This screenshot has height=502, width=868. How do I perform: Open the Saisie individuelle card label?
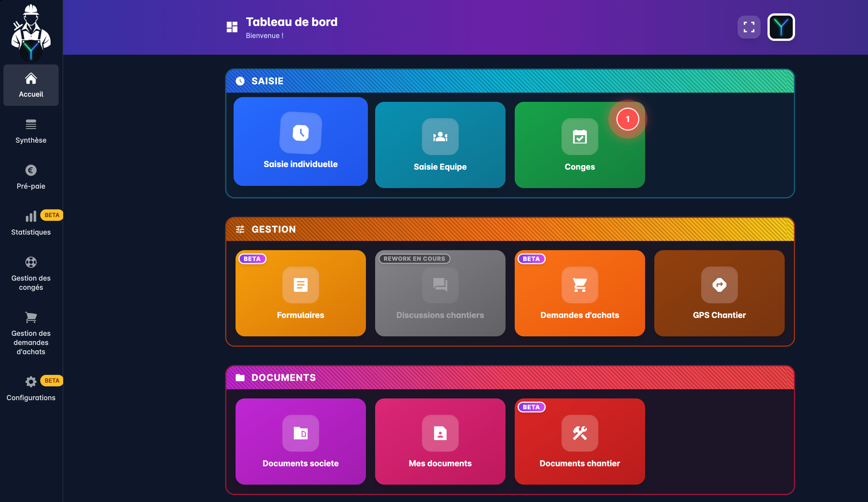[x=301, y=164]
